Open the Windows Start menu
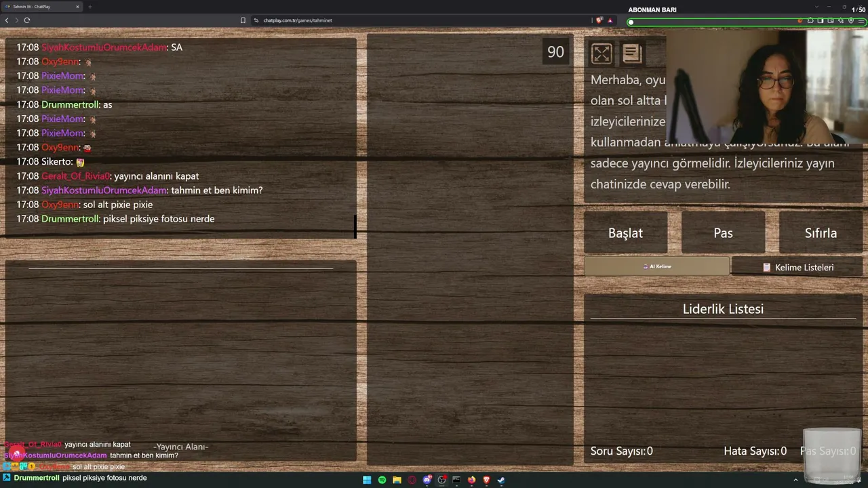The width and height of the screenshot is (868, 488). (x=367, y=480)
